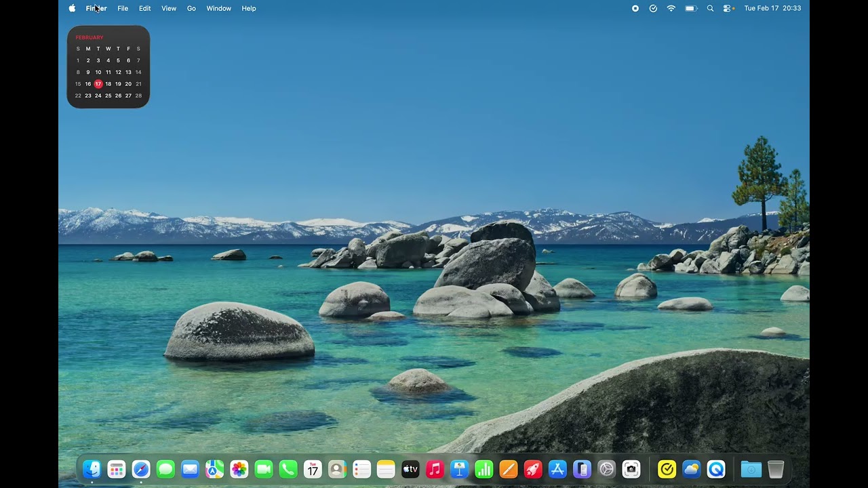Viewport: 868px width, 488px height.
Task: Click the screen recording status icon
Action: tap(635, 8)
